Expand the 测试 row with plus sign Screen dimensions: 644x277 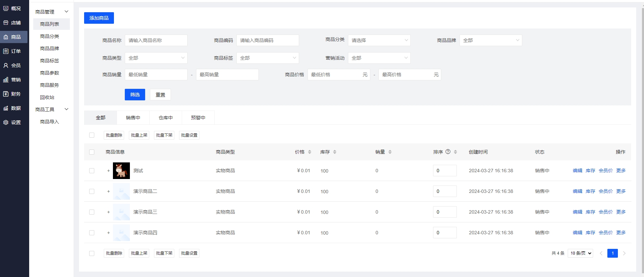tap(109, 171)
